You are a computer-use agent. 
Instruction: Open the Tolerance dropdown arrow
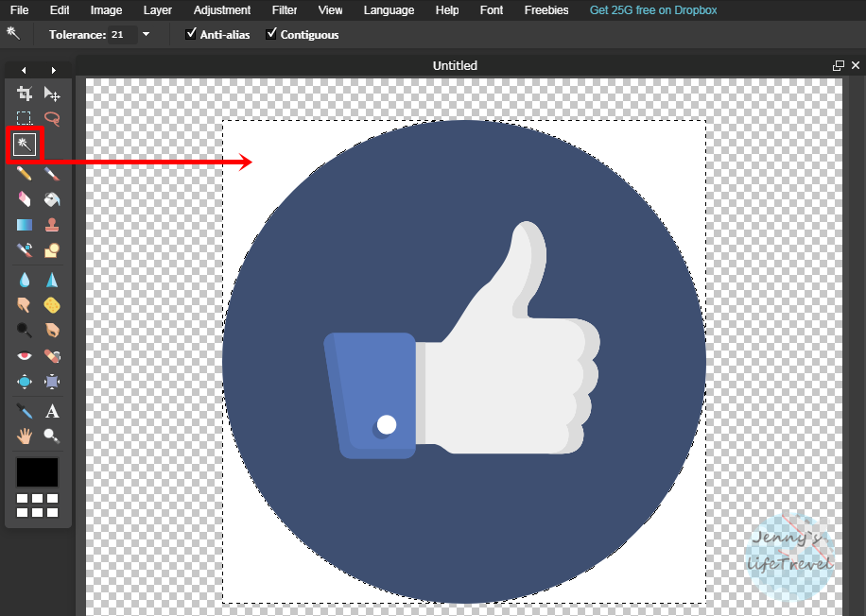point(146,34)
